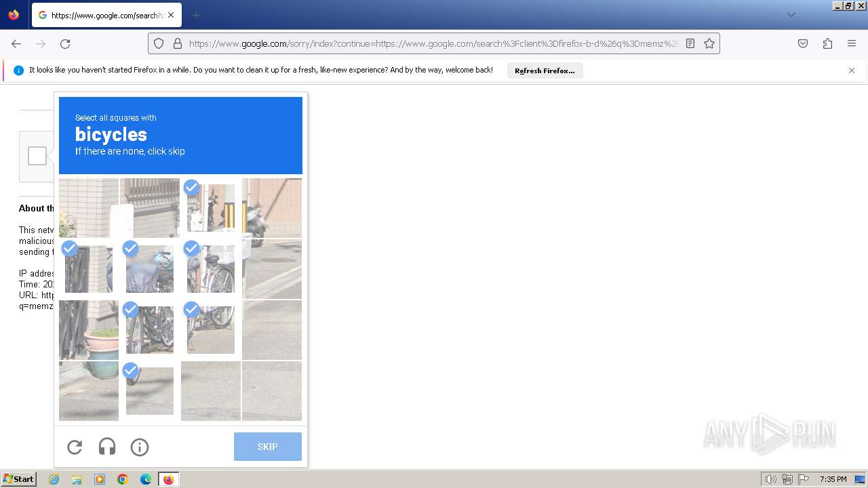Screen dimensions: 868x488
Task: Bookmark this page with star
Action: point(709,43)
